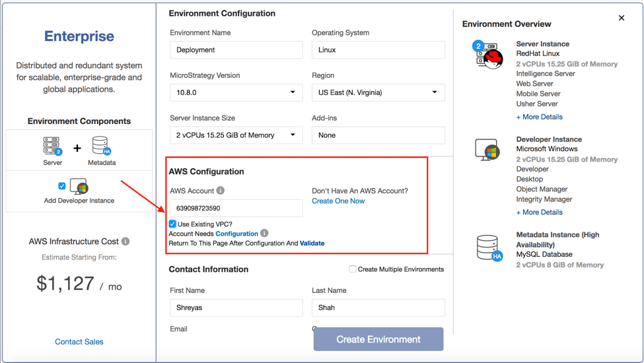Open the MicroStrategy Version dropdown
The height and width of the screenshot is (363, 644).
(236, 92)
